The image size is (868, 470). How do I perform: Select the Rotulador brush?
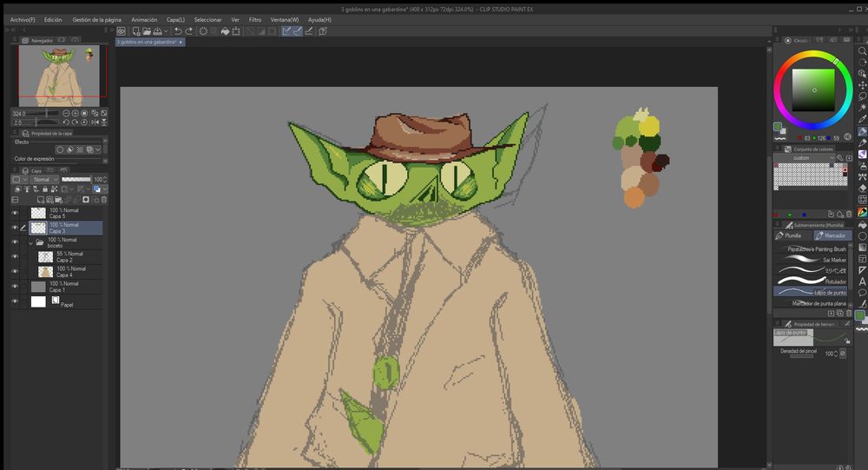[811, 281]
